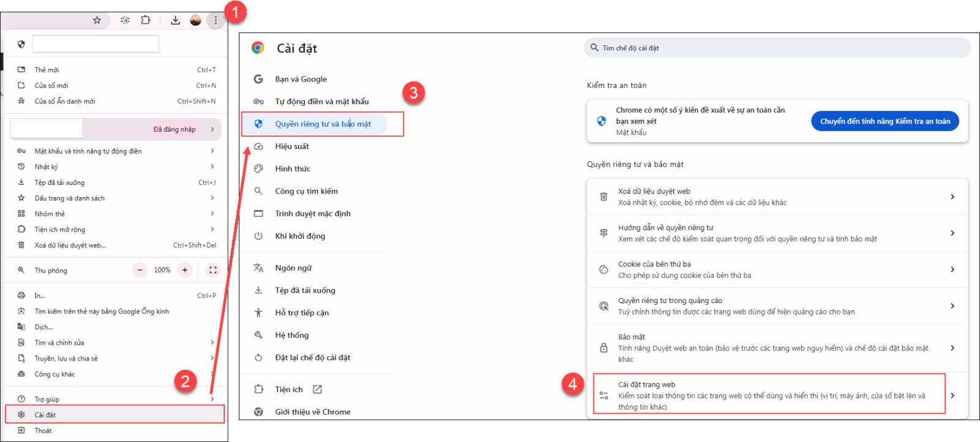The height and width of the screenshot is (442, 980).
Task: Open a new tab via 'Thẻ mới'
Action: 116,70
